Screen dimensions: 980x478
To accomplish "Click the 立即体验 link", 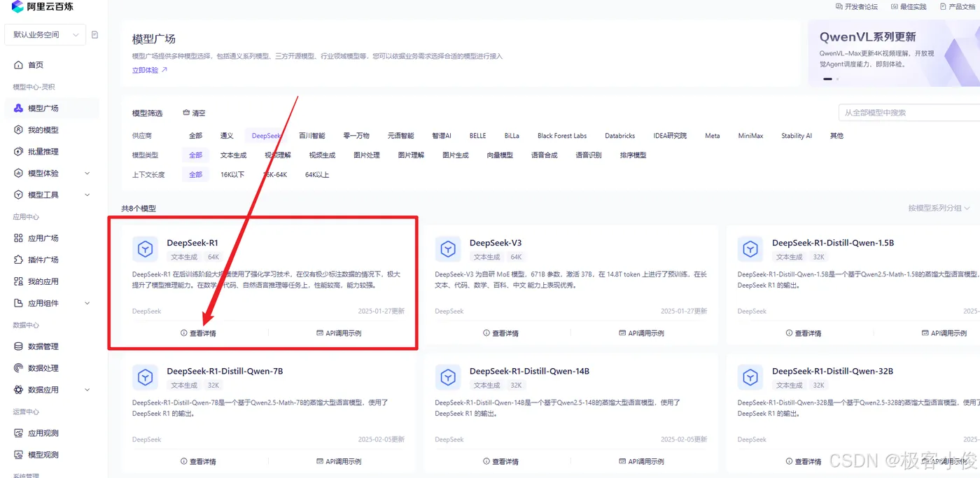I will click(150, 70).
